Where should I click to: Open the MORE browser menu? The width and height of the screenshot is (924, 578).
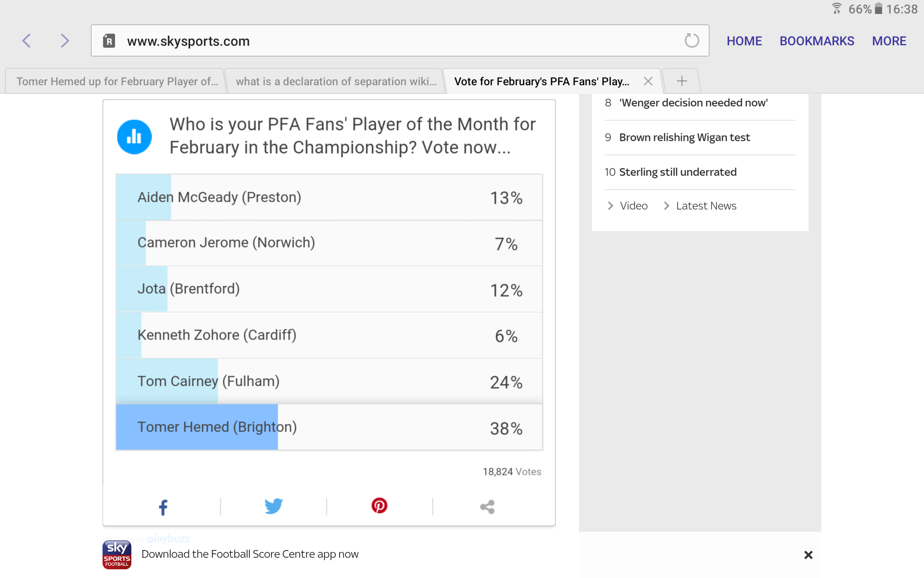pos(889,41)
